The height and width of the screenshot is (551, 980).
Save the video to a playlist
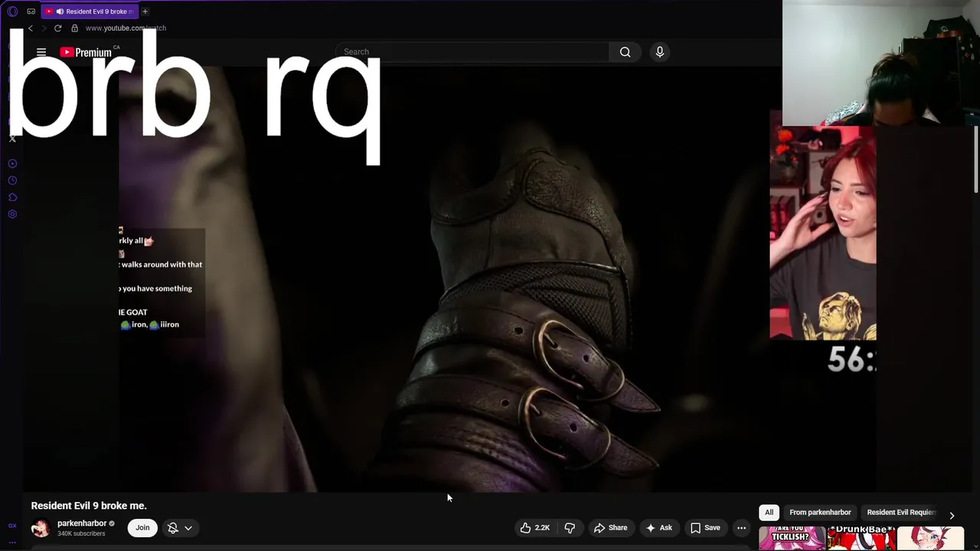[705, 527]
